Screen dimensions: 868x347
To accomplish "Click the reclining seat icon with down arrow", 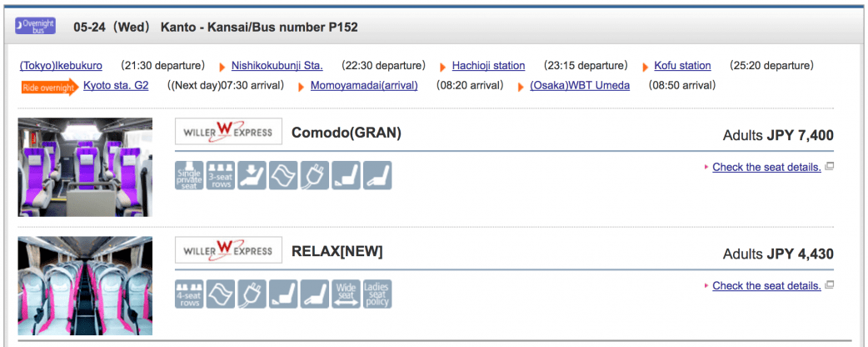I will click(x=252, y=175).
